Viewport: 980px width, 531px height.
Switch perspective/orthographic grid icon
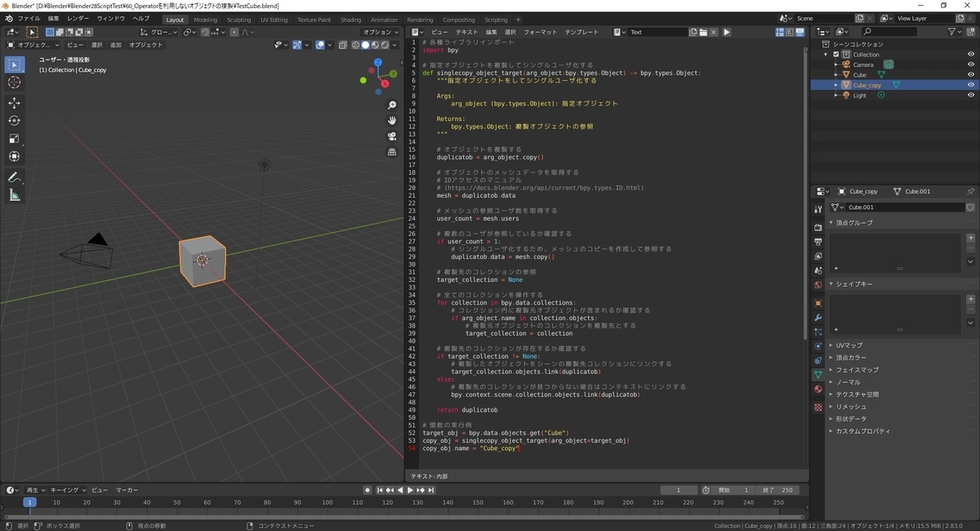point(392,152)
